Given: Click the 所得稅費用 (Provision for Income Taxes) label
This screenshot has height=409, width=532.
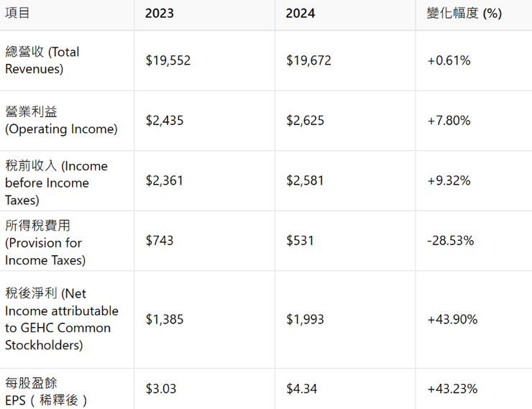Looking at the screenshot, I should point(45,243).
